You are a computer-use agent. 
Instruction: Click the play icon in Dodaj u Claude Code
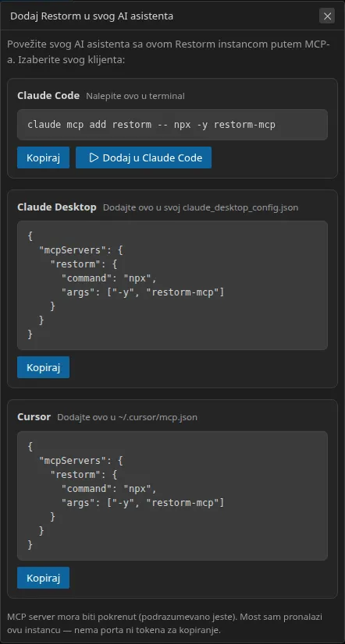click(x=94, y=157)
